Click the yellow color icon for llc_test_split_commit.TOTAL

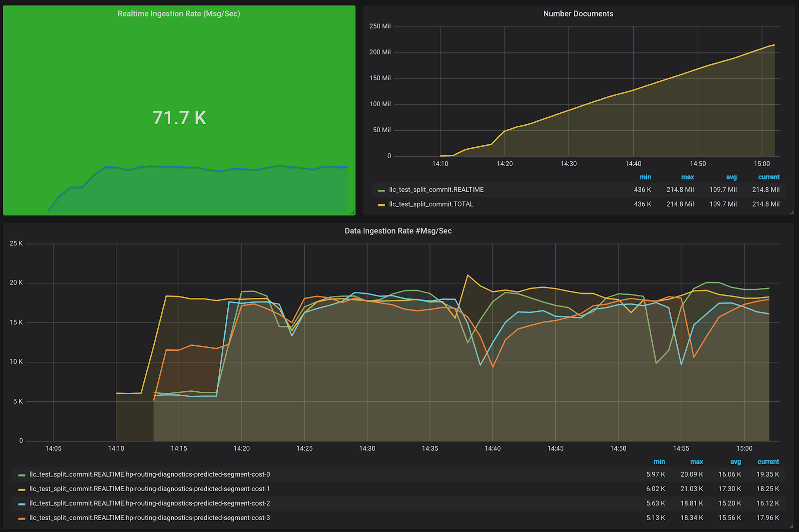[382, 205]
